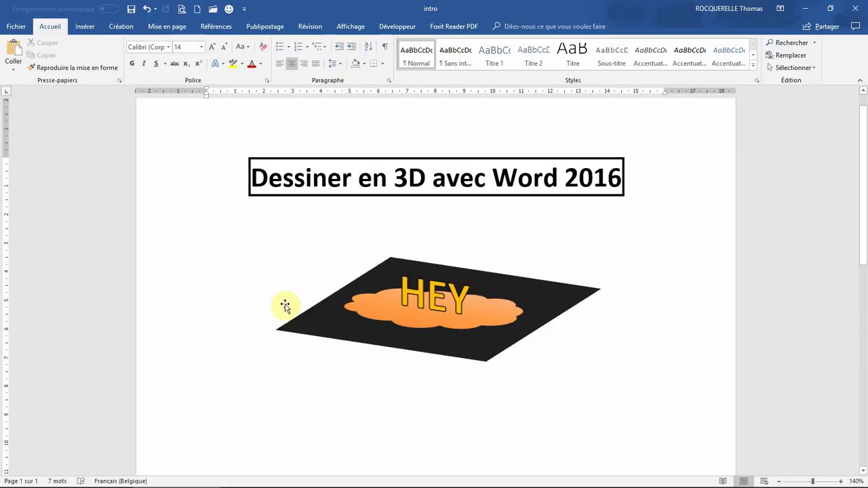Open the Police dialog launcher
868x488 pixels.
pyautogui.click(x=267, y=81)
